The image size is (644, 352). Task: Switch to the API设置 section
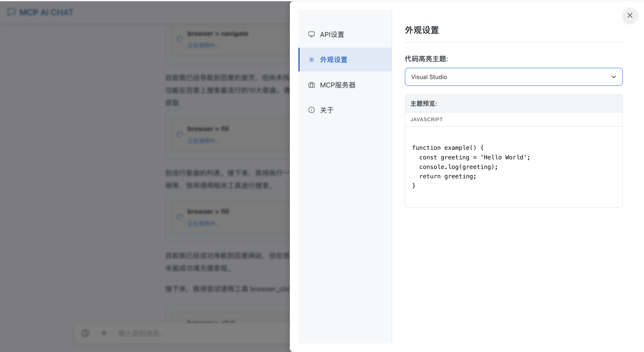[x=332, y=34]
